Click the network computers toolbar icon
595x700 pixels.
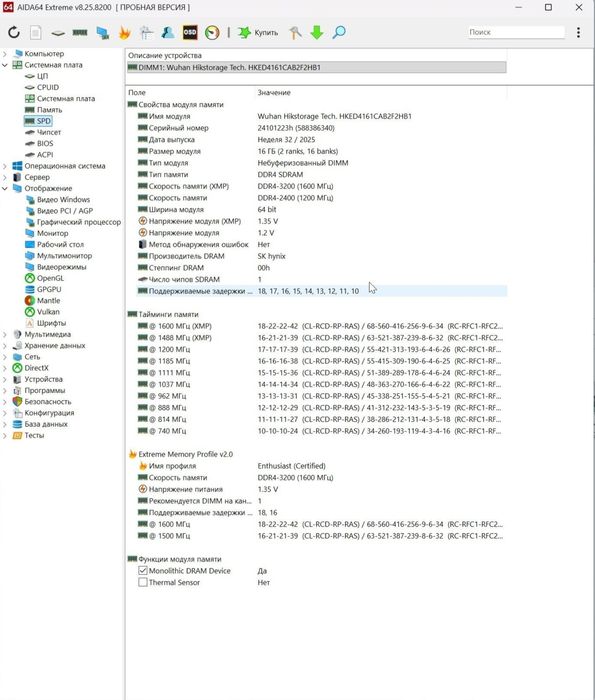(x=103, y=33)
